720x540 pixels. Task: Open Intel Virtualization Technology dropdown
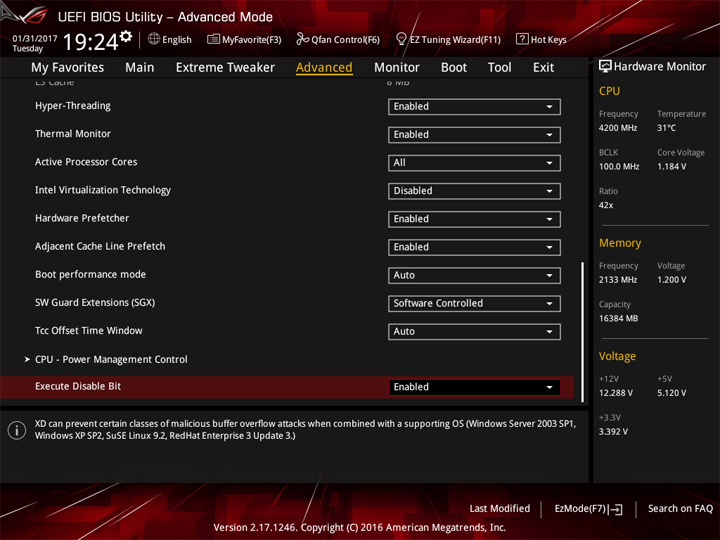[474, 191]
